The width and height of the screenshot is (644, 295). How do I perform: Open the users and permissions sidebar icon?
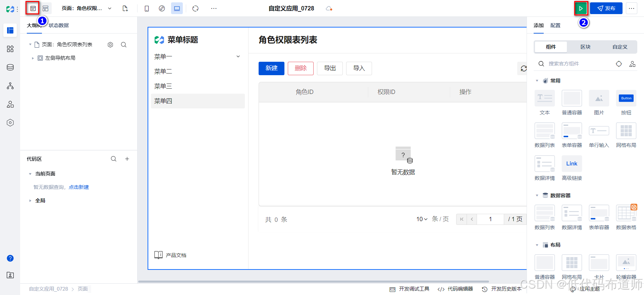point(10,104)
